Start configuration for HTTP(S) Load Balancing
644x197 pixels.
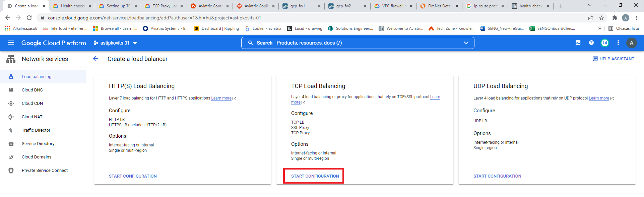133,176
